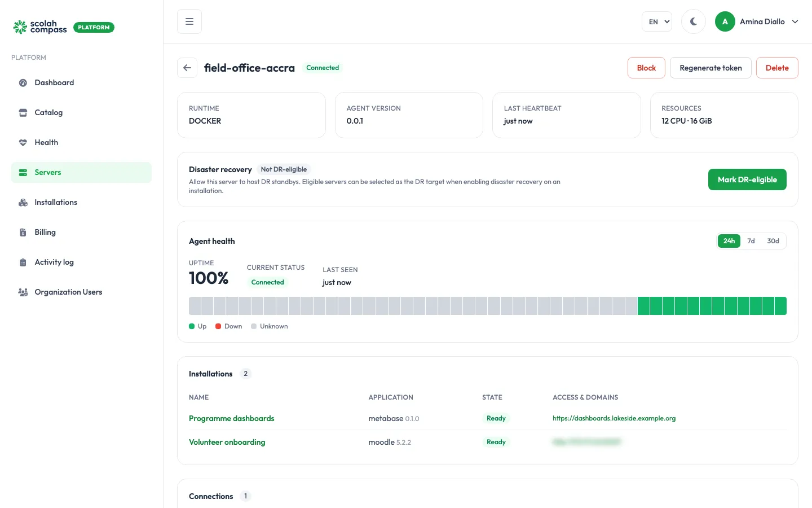Open the EN language dropdown
Viewport: 812px width, 508px height.
click(657, 21)
